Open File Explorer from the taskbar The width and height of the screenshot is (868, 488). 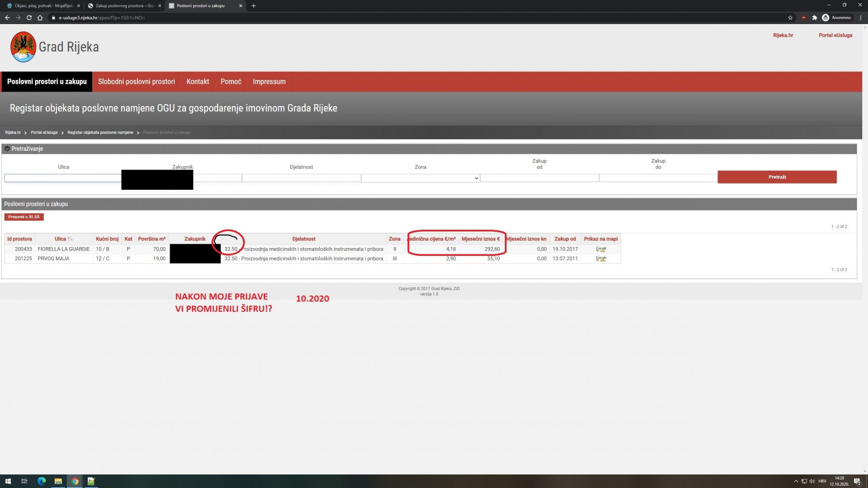(x=58, y=481)
